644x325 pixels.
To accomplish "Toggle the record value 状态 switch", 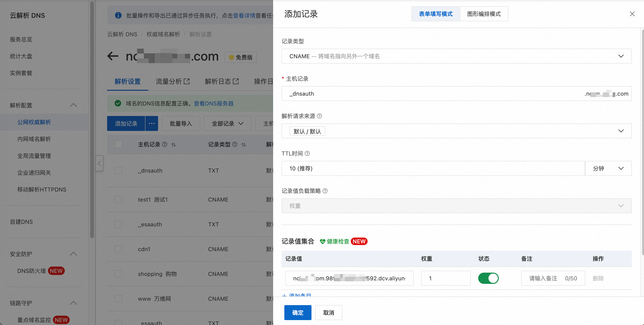I will [x=488, y=278].
